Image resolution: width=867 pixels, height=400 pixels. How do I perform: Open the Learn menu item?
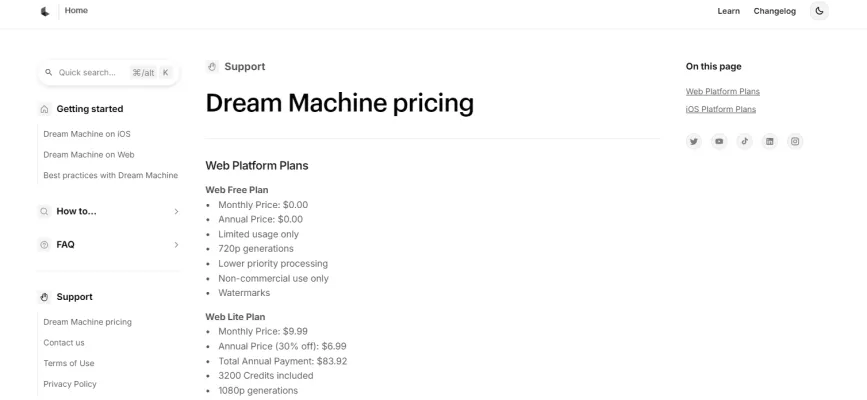(728, 11)
